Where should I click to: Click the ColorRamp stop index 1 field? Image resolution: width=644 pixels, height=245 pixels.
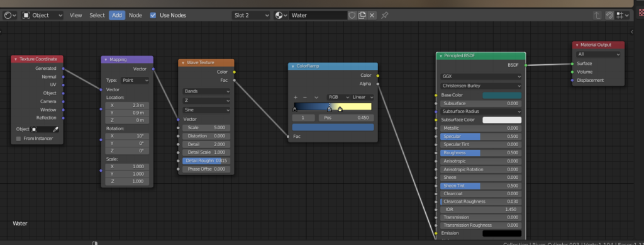[304, 118]
